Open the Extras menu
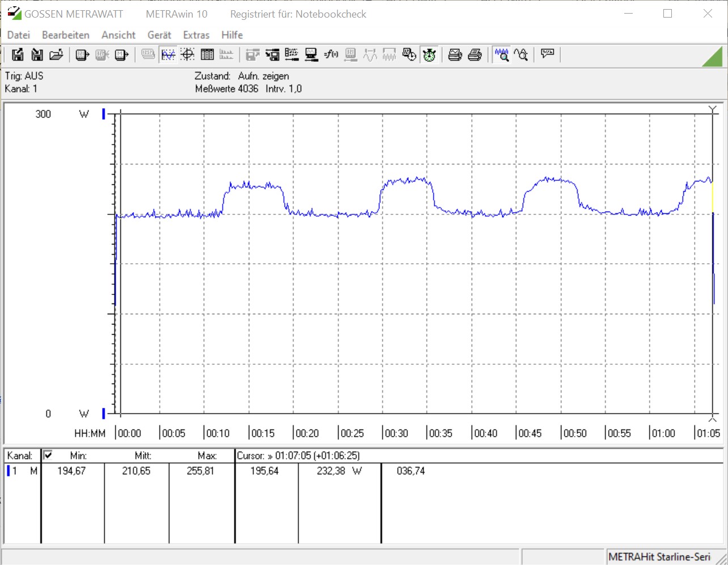This screenshot has height=565, width=728. [x=196, y=35]
